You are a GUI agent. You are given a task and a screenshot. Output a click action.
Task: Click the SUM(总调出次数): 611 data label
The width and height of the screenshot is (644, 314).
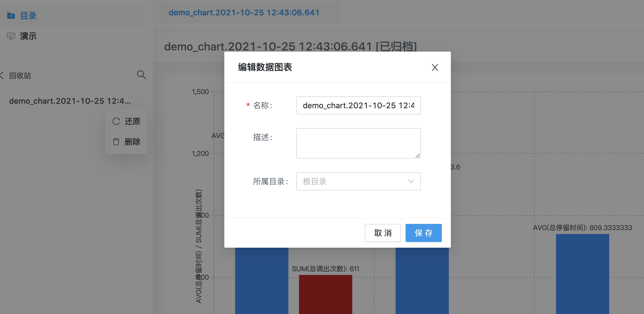(x=325, y=269)
